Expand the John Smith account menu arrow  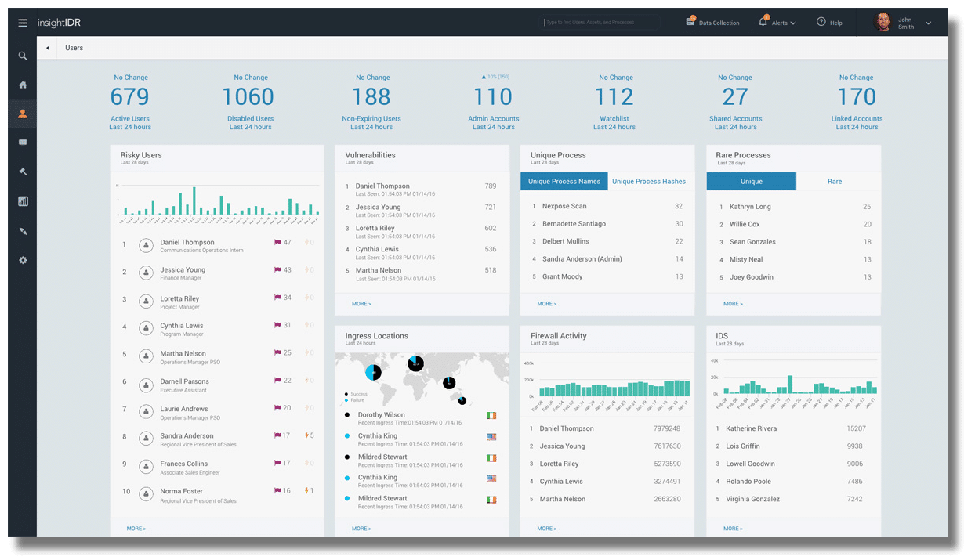click(x=929, y=23)
